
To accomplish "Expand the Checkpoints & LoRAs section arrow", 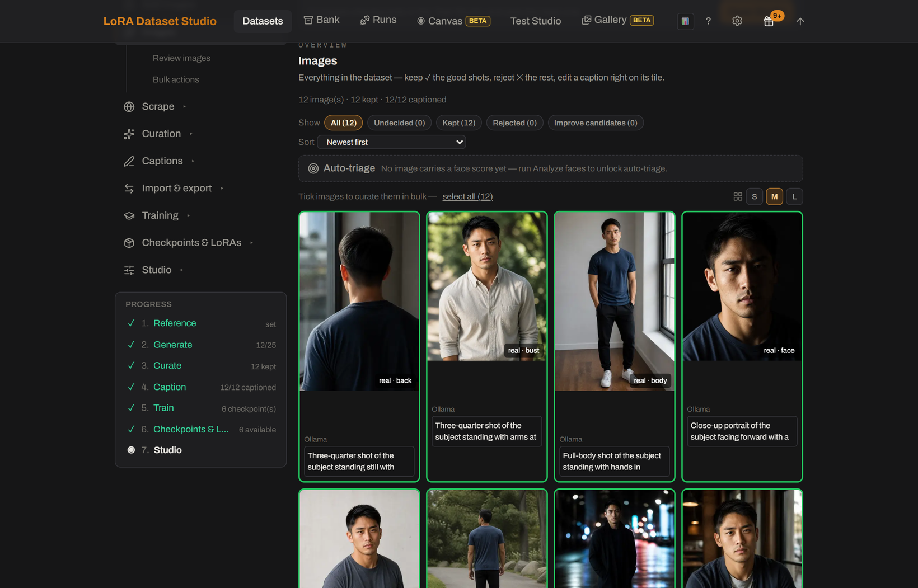I will click(252, 243).
